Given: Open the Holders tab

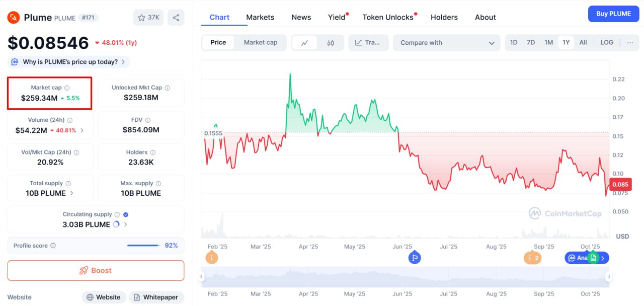Looking at the screenshot, I should pyautogui.click(x=444, y=17).
